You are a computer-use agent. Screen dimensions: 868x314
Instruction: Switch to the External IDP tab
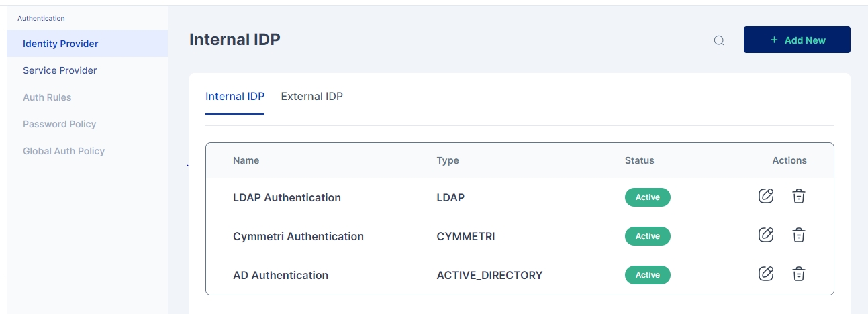point(311,96)
